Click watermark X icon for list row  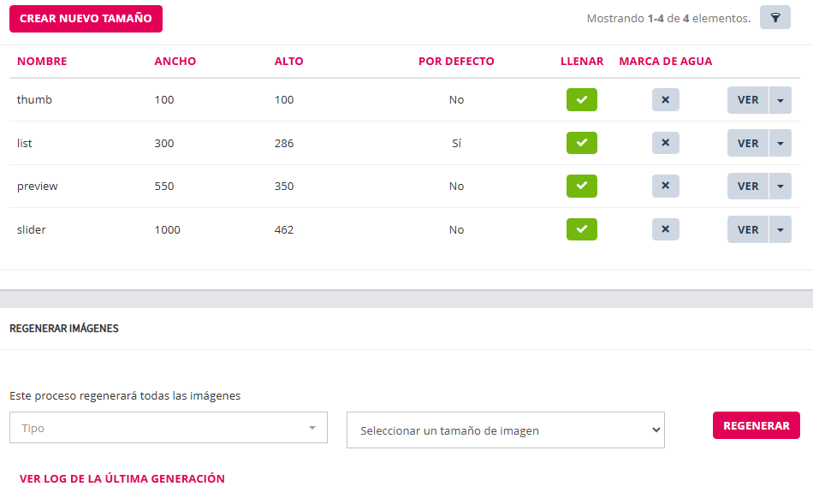point(665,143)
